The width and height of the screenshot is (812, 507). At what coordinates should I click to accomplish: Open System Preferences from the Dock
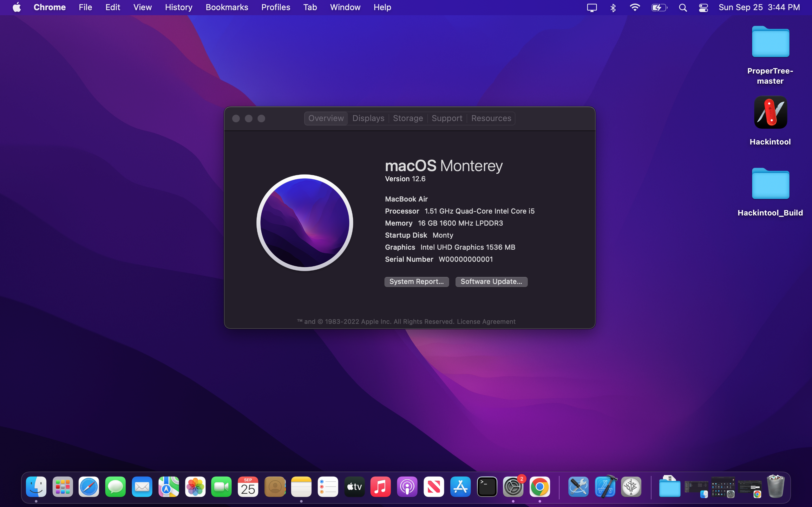(x=513, y=486)
